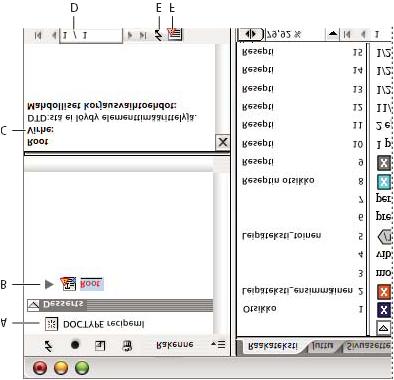Click the error list icon in navigation bar
The height and width of the screenshot is (380, 394).
point(175,34)
